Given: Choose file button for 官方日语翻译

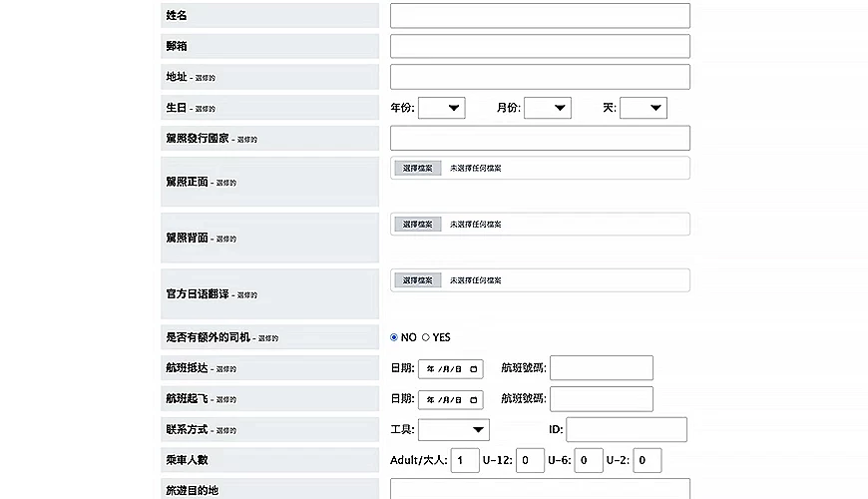Looking at the screenshot, I should pyautogui.click(x=418, y=280).
